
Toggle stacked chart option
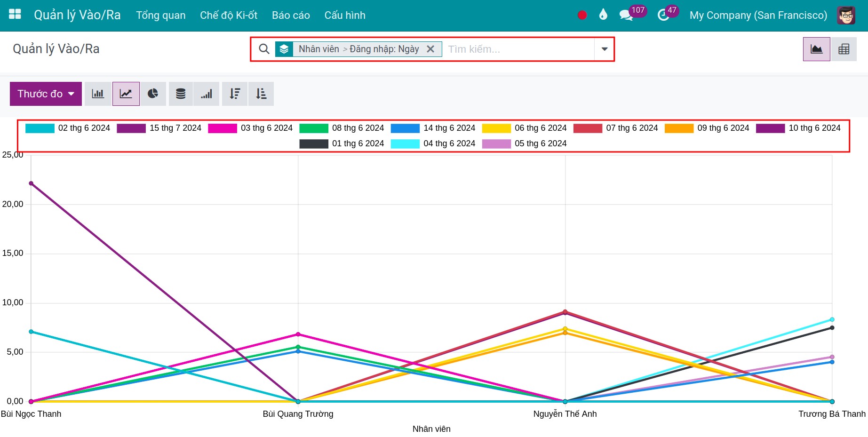(x=181, y=94)
